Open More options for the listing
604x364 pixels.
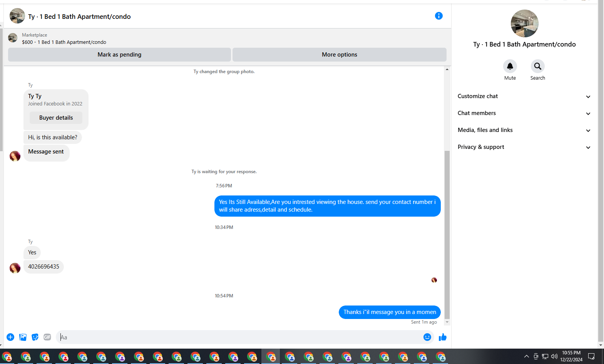(x=340, y=55)
